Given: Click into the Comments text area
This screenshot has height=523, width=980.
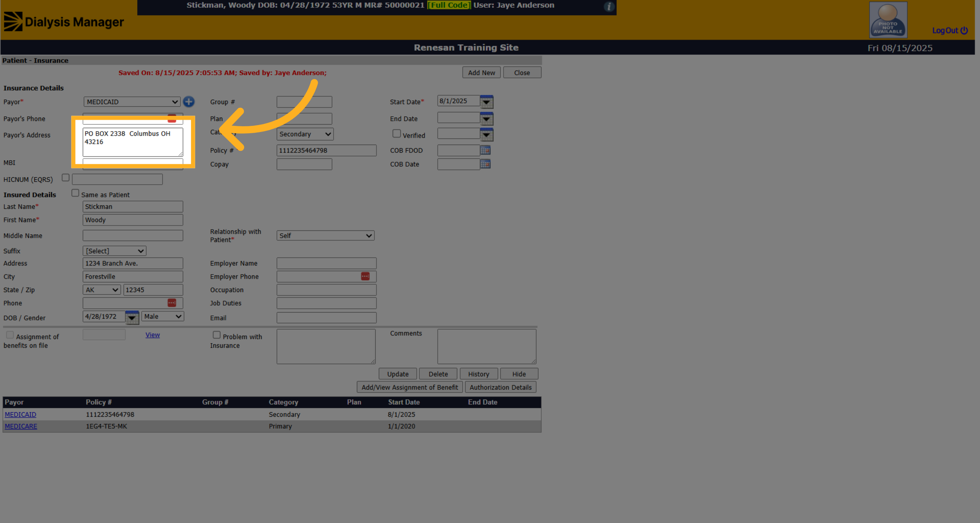Looking at the screenshot, I should (487, 346).
